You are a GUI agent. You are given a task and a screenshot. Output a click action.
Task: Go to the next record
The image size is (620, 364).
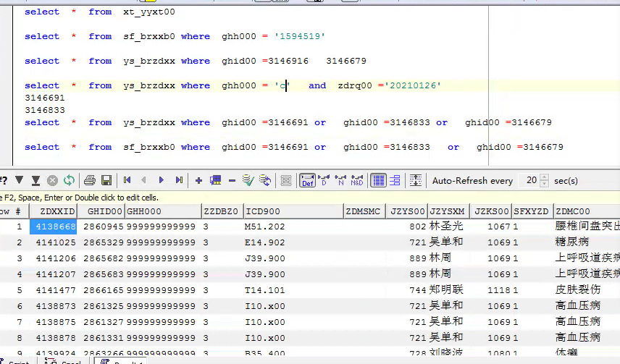(161, 180)
